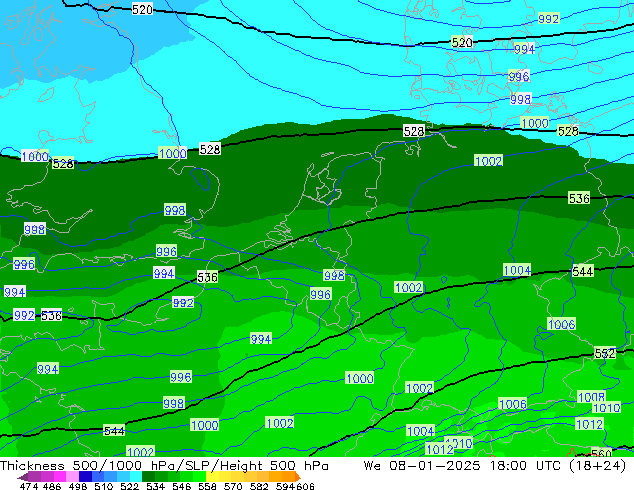Click the 594 legend value
Screen dimensions: 634x490
point(285,486)
